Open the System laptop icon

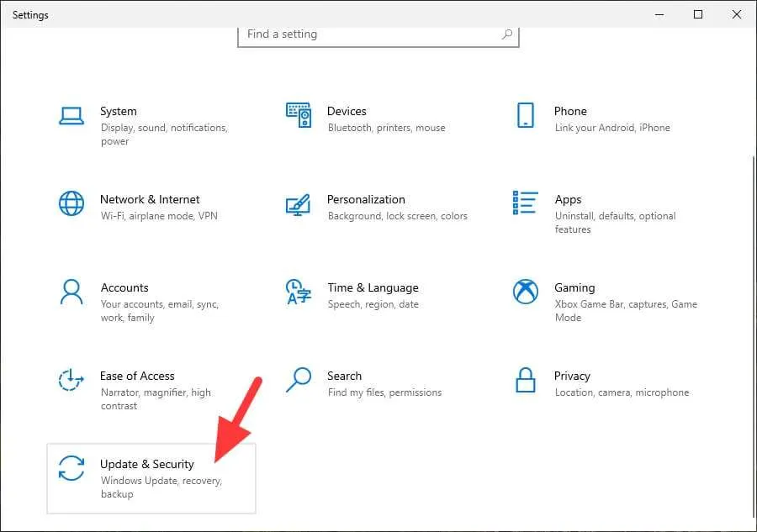(71, 116)
